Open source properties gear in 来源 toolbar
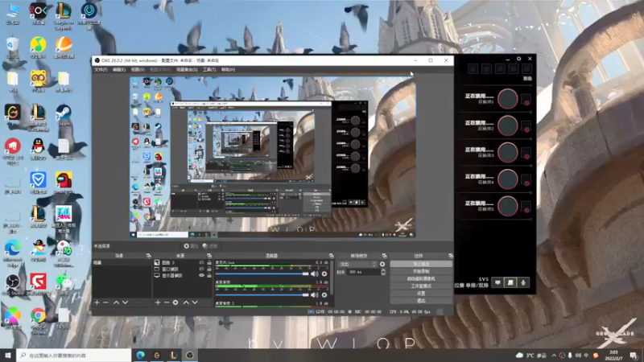644x362 pixels. tap(175, 302)
